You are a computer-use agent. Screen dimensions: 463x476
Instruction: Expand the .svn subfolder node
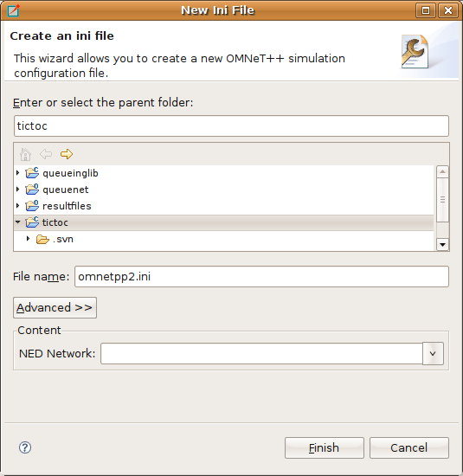pyautogui.click(x=29, y=239)
